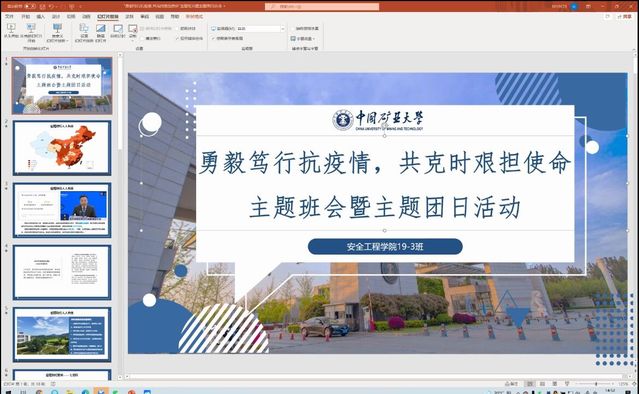Open the Insert ribbon tab
The height and width of the screenshot is (394, 639).
click(x=41, y=16)
